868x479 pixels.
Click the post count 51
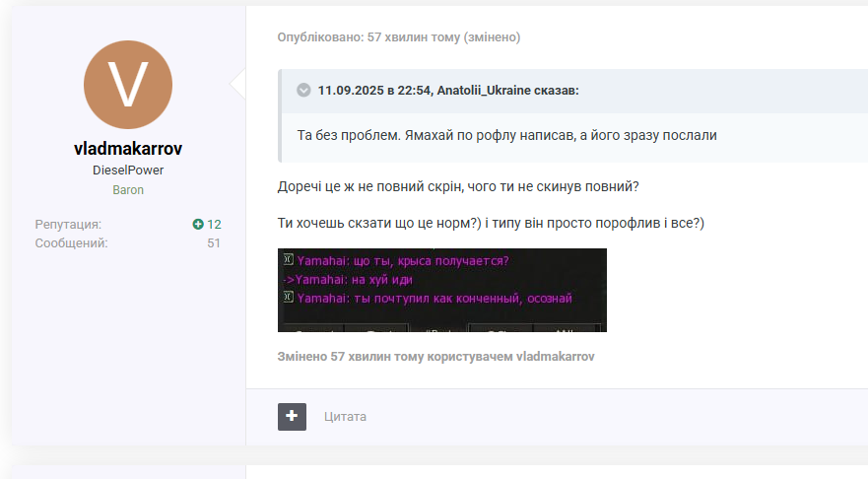coord(214,243)
